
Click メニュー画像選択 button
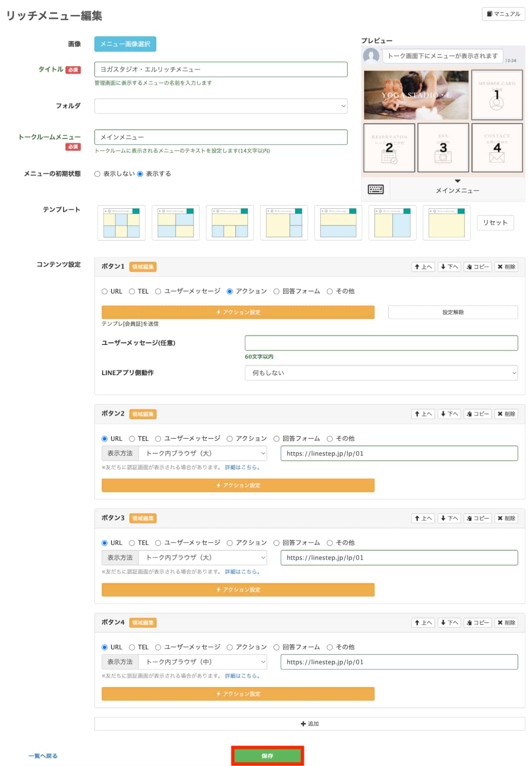point(125,44)
